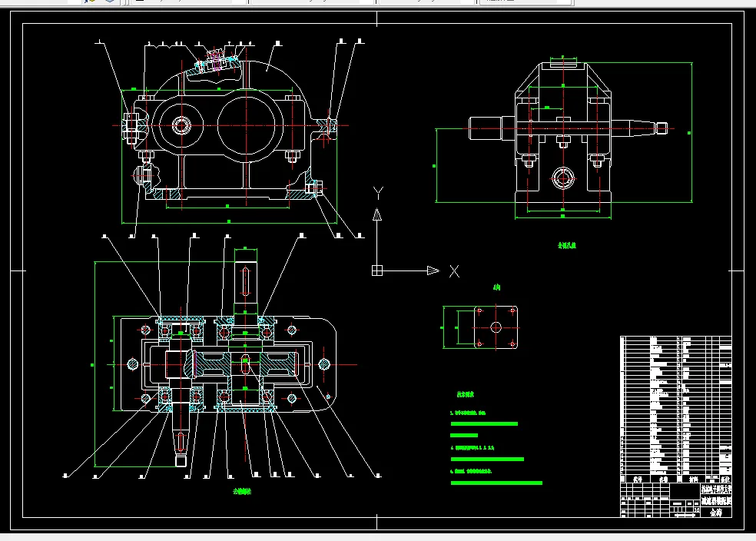The width and height of the screenshot is (756, 541).
Task: Select the center circle of the small flange view
Action: click(x=496, y=327)
